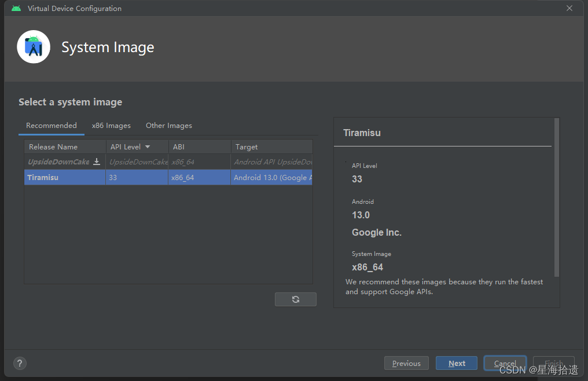The image size is (588, 381).
Task: Click the API level 33 cell
Action: (x=137, y=177)
